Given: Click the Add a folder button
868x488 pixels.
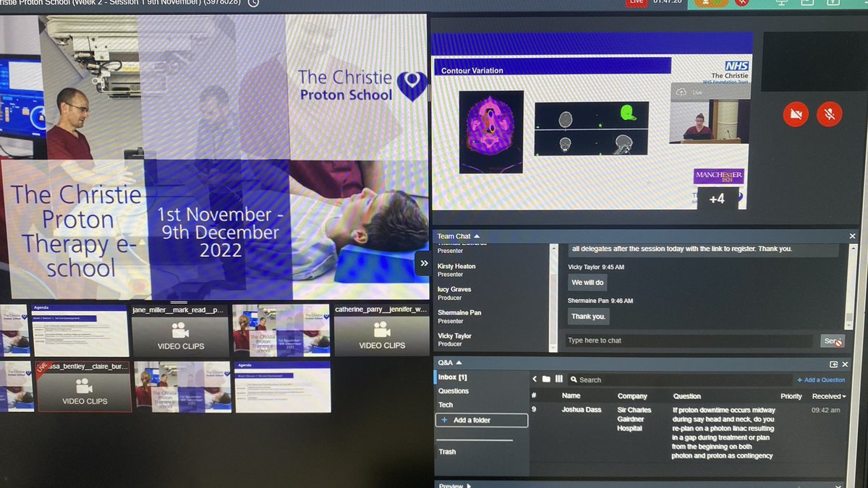Looking at the screenshot, I should coord(482,420).
